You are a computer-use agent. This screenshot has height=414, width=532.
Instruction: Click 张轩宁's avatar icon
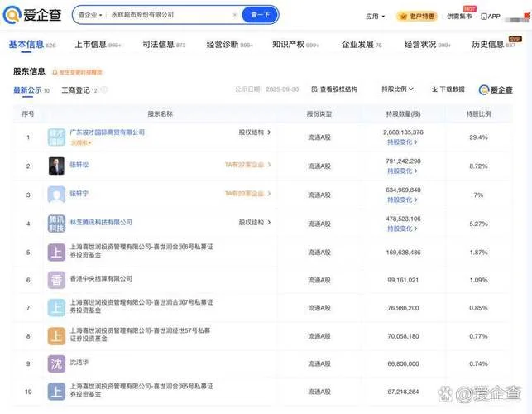(x=56, y=195)
